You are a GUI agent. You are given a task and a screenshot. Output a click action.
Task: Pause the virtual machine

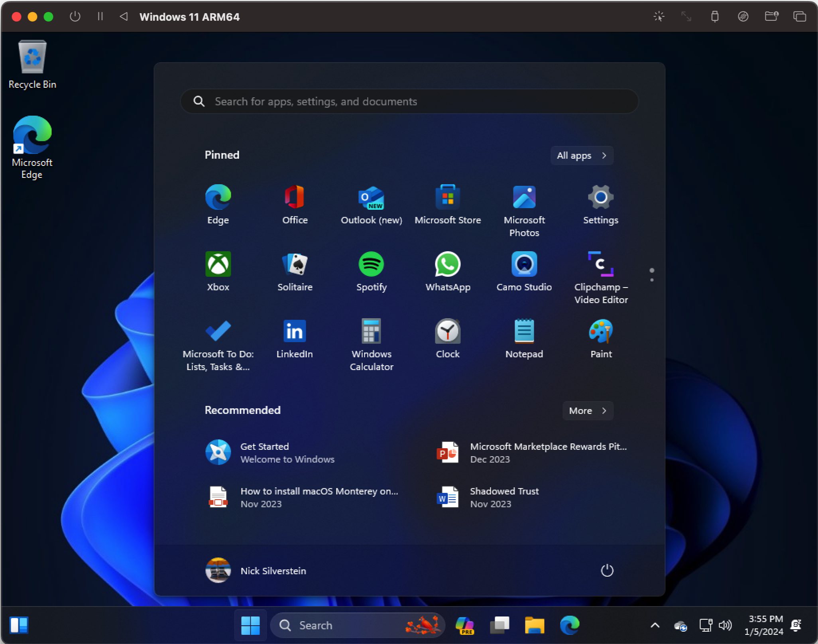[x=100, y=16]
